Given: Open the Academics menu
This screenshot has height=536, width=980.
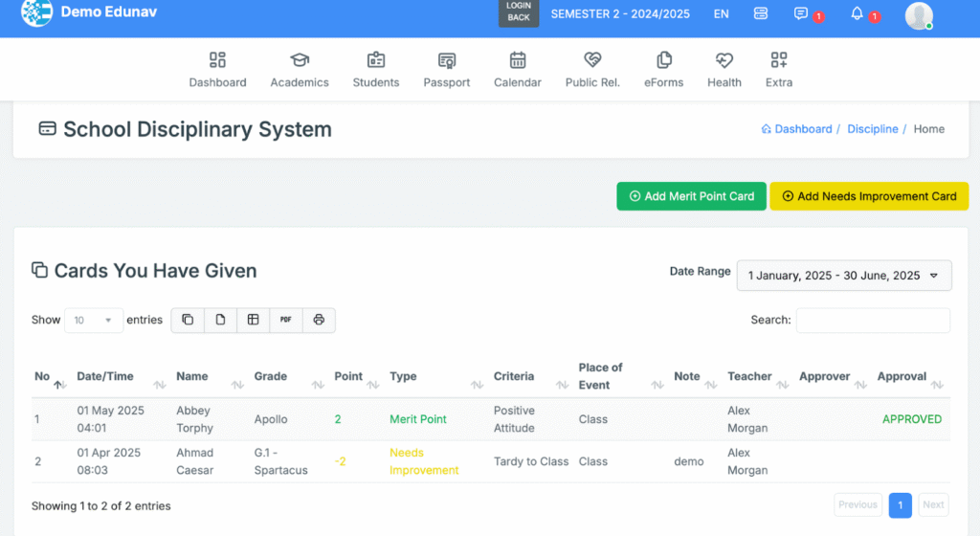Looking at the screenshot, I should point(300,70).
